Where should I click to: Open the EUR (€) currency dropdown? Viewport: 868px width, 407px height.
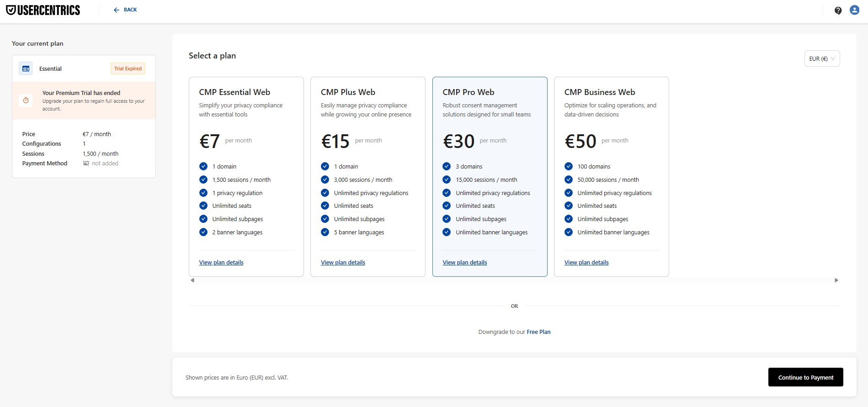[822, 58]
